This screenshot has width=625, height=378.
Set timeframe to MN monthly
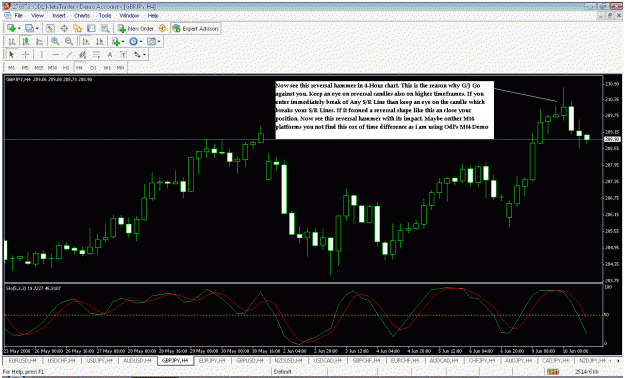(x=120, y=67)
